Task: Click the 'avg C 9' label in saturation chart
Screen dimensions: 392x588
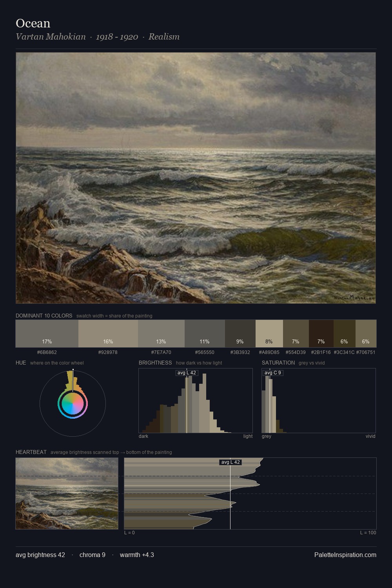Action: click(x=272, y=373)
